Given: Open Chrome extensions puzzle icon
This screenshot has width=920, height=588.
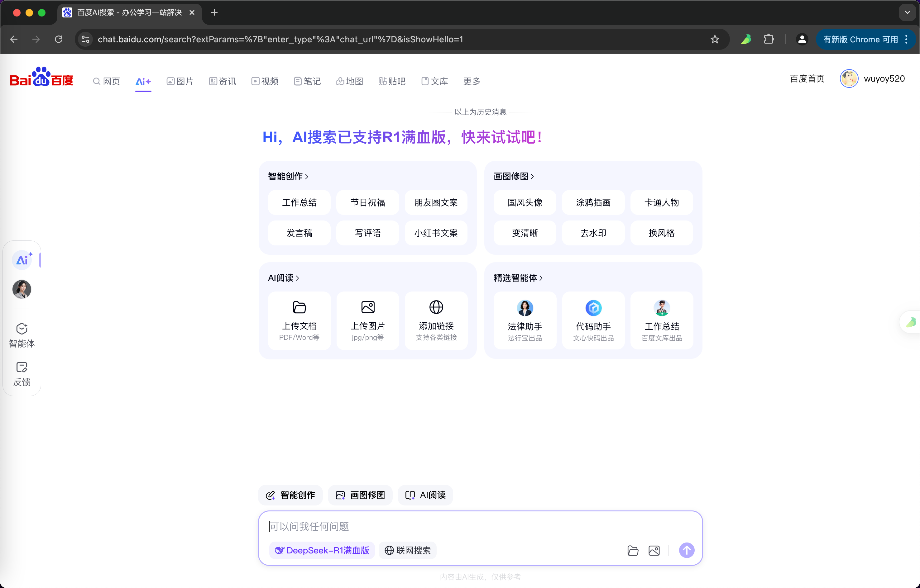Looking at the screenshot, I should [768, 39].
